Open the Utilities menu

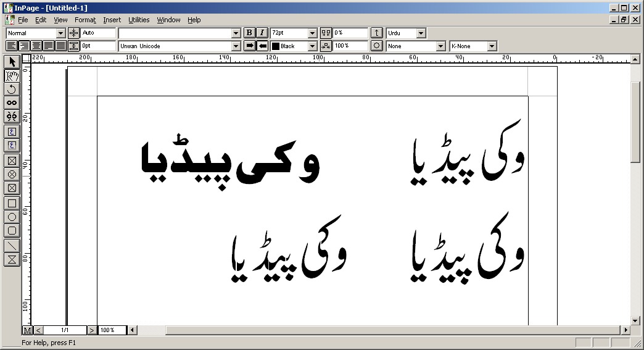click(139, 20)
